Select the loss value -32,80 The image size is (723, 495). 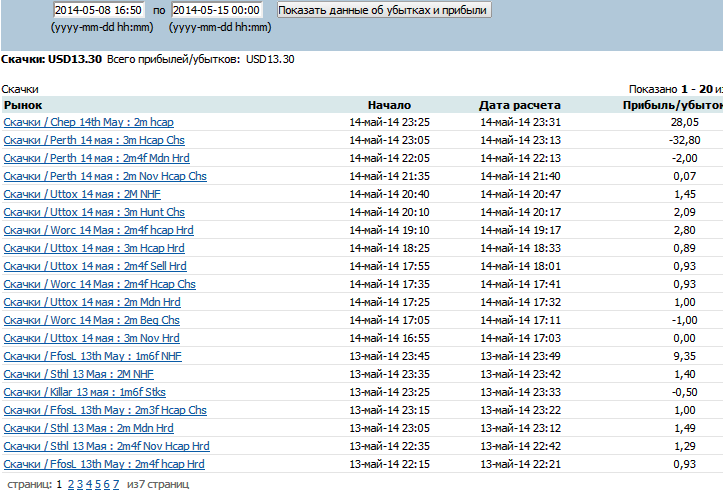(685, 140)
